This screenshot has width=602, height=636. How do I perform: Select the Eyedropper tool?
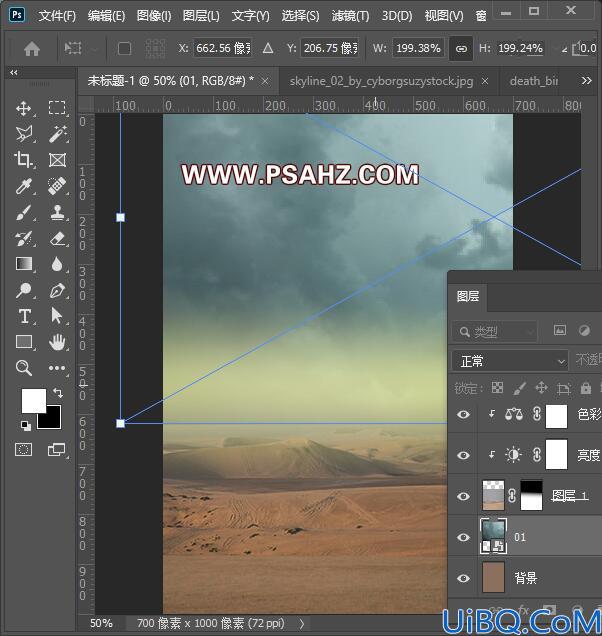pyautogui.click(x=24, y=186)
